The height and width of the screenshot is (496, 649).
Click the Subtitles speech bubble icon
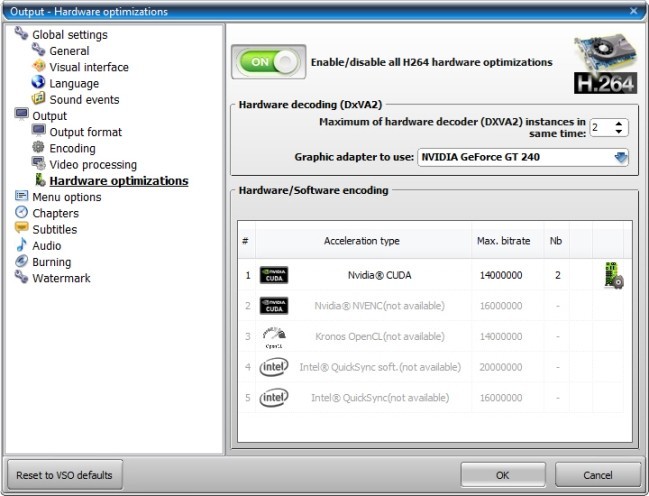pos(21,229)
